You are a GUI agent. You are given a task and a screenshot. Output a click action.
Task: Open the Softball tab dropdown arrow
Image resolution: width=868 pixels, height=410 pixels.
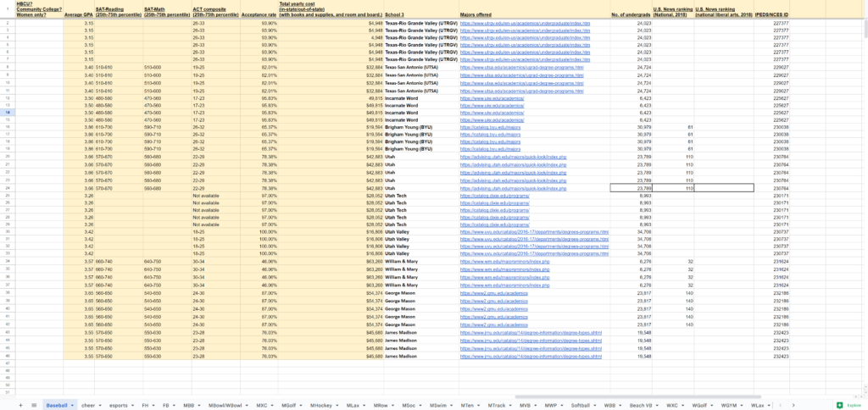tap(595, 406)
